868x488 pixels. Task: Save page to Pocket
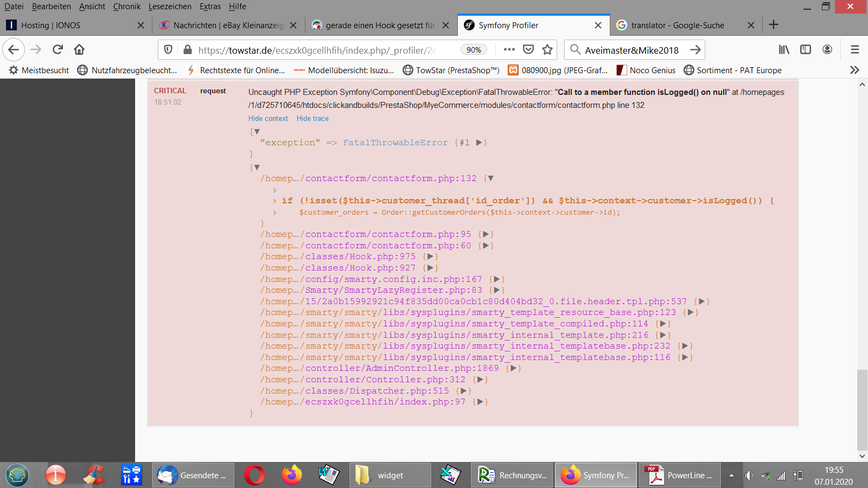528,50
